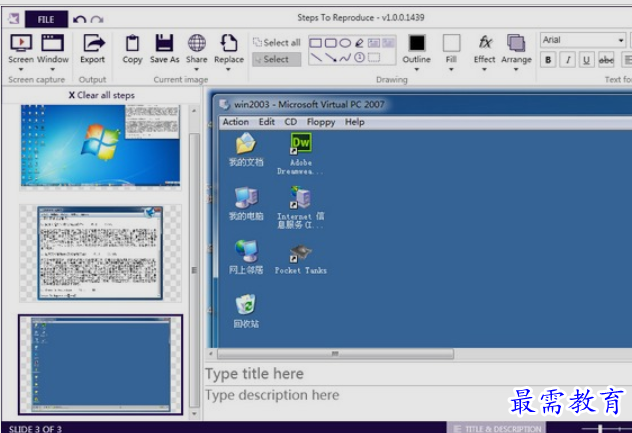
Task: Expand the Replace dropdown arrow
Action: [229, 69]
